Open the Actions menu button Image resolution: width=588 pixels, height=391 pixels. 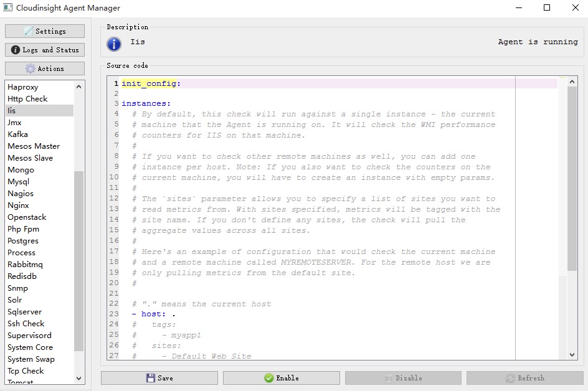click(45, 68)
